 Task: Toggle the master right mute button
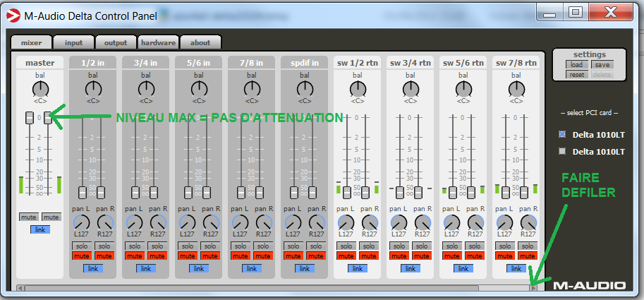point(51,217)
